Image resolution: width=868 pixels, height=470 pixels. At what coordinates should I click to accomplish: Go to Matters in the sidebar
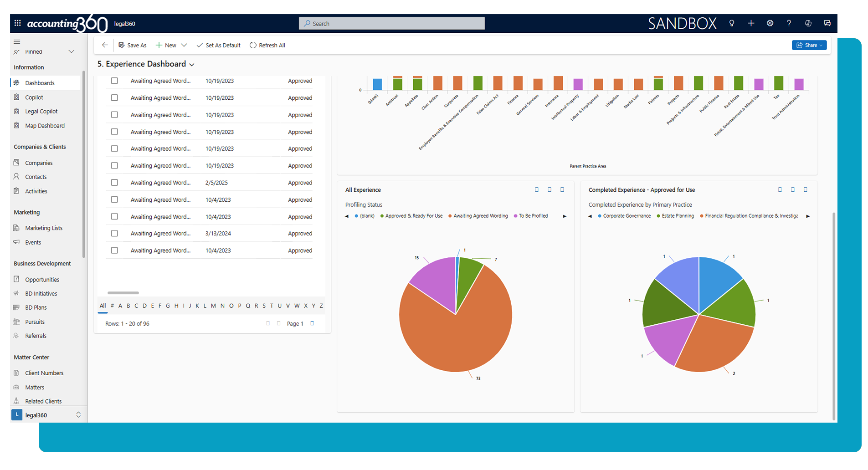(x=35, y=388)
